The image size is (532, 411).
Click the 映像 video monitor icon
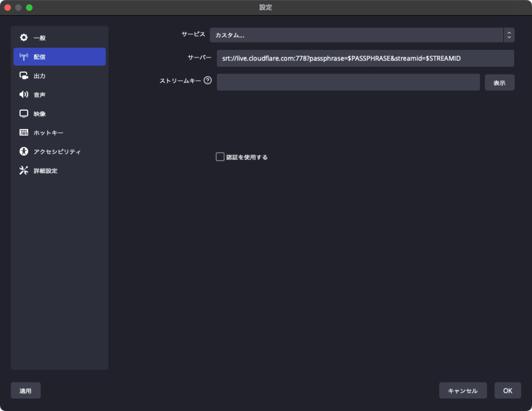point(24,114)
